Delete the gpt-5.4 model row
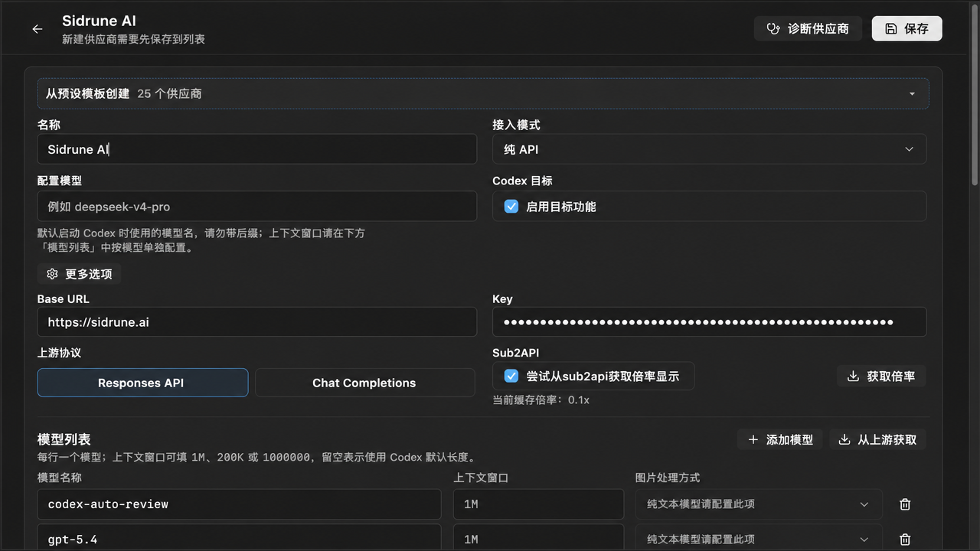 905,540
